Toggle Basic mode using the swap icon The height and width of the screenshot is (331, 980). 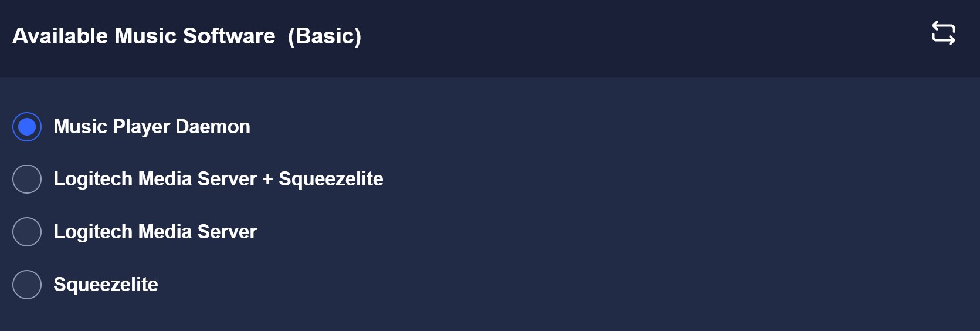tap(944, 33)
